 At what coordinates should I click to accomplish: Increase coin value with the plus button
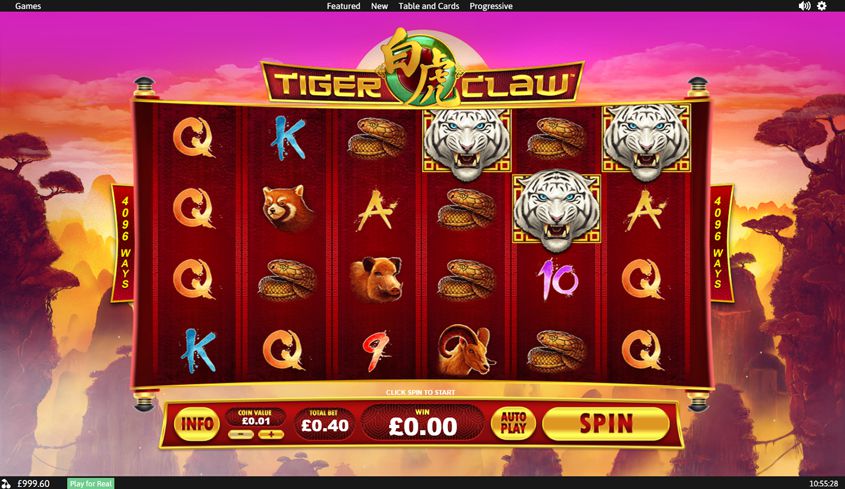(271, 434)
